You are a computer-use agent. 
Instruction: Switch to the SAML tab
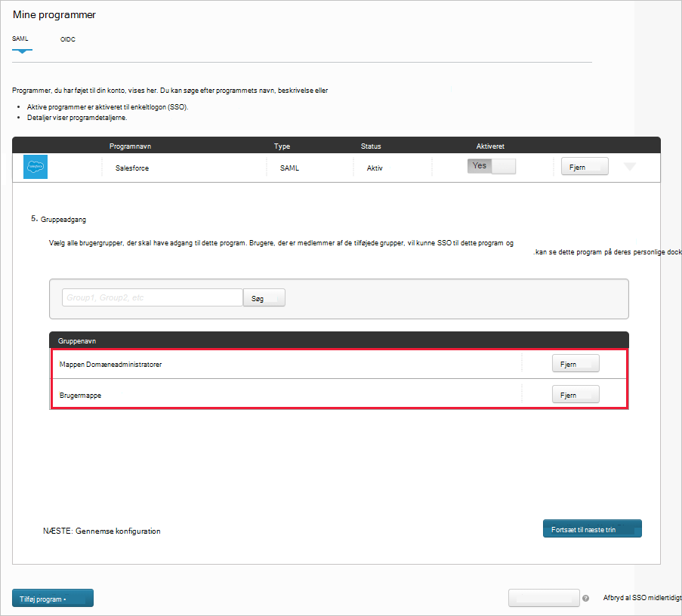21,38
